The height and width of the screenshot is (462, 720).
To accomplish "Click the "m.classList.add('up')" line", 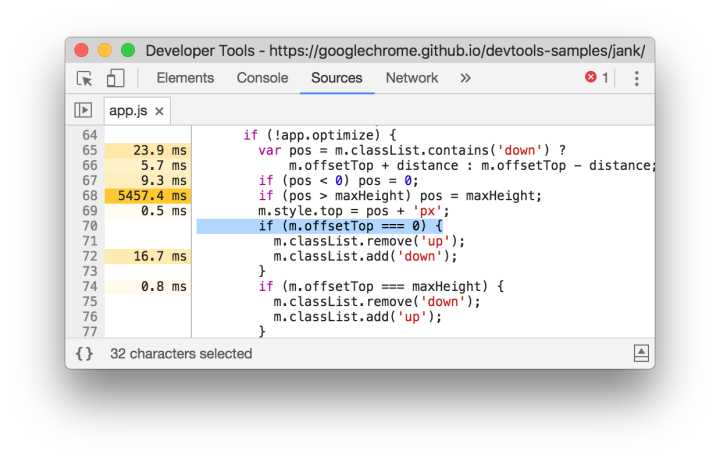I will coord(358,317).
